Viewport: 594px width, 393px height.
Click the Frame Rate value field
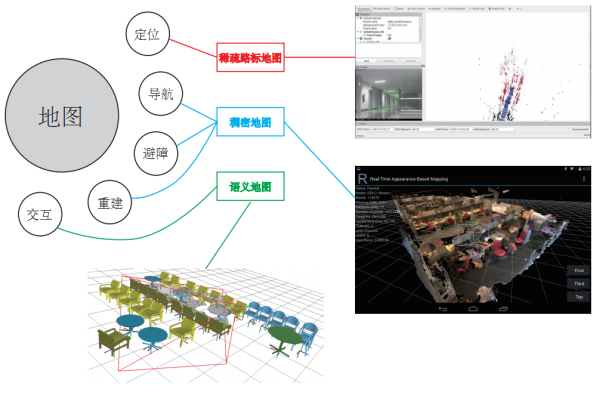point(389,28)
